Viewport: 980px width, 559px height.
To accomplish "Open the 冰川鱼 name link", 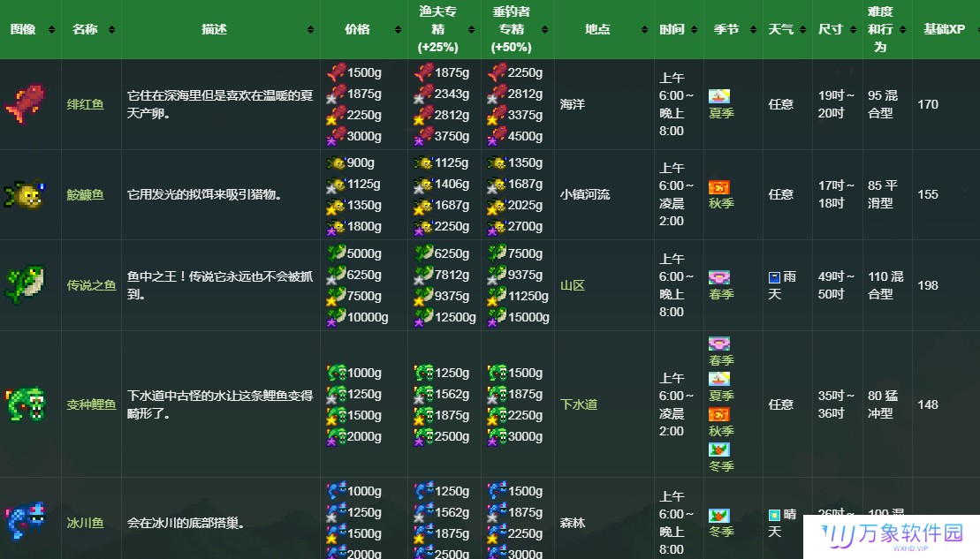I will 85,523.
